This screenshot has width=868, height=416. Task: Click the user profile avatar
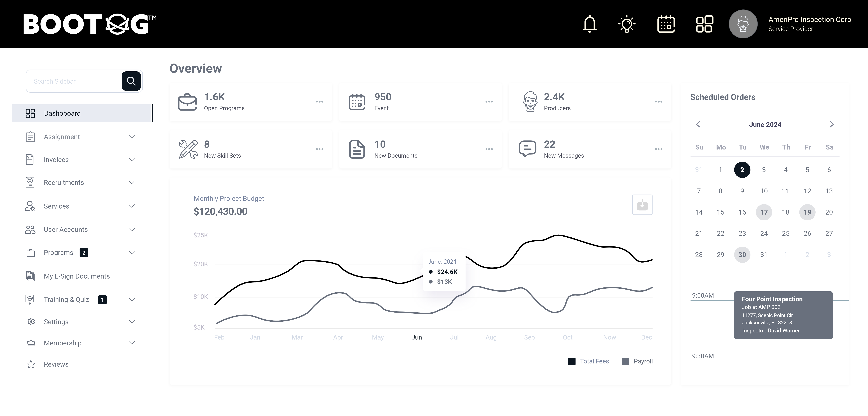point(743,24)
